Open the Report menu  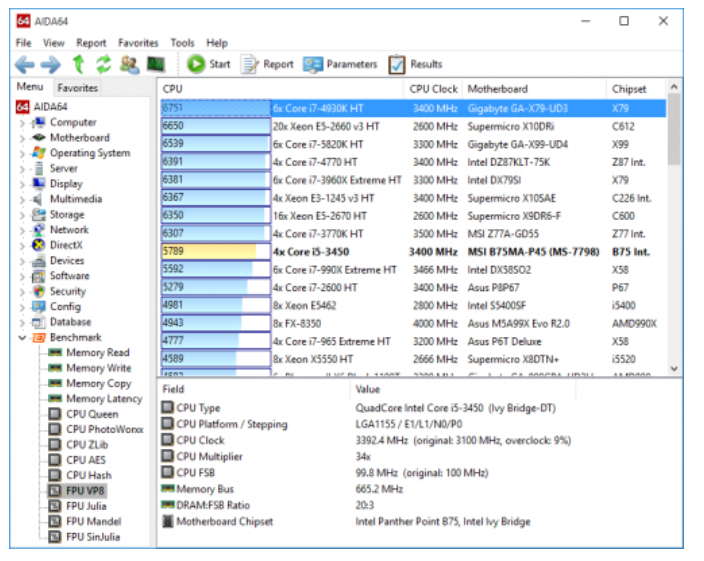click(91, 43)
